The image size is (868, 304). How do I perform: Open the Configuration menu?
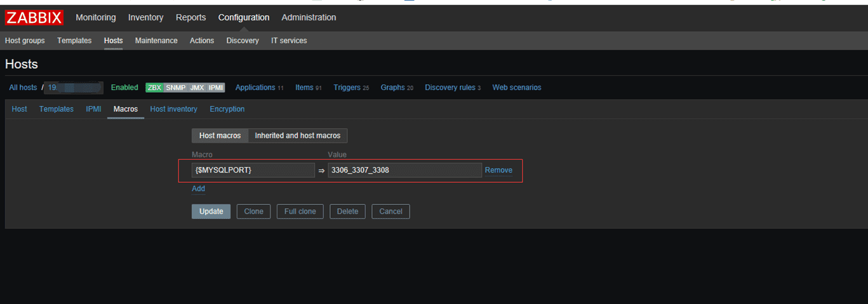click(x=244, y=18)
